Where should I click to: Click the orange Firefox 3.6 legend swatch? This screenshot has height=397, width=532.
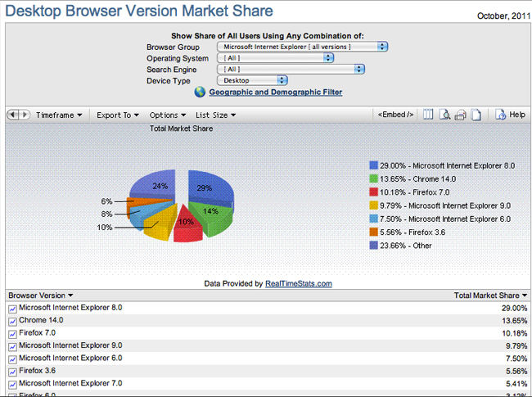click(x=373, y=232)
